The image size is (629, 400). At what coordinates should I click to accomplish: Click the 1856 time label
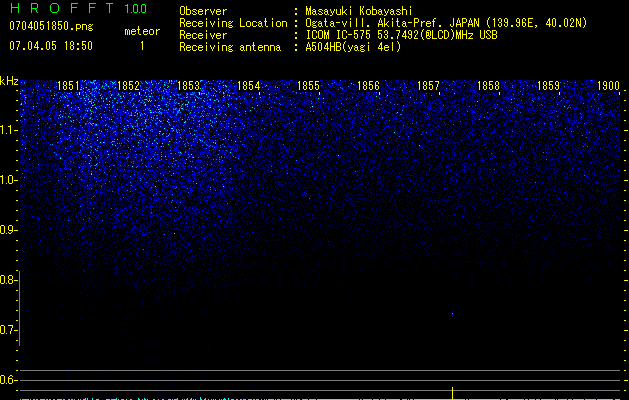pos(368,86)
